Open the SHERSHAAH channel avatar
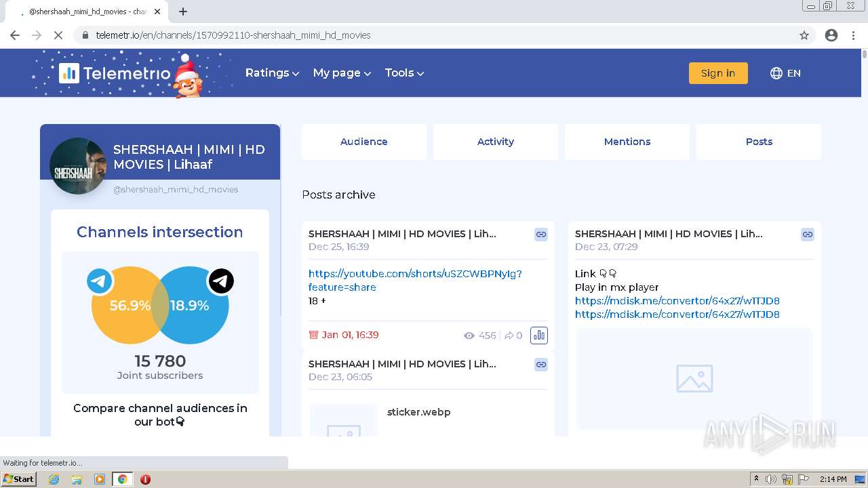Image resolution: width=868 pixels, height=488 pixels. [78, 166]
